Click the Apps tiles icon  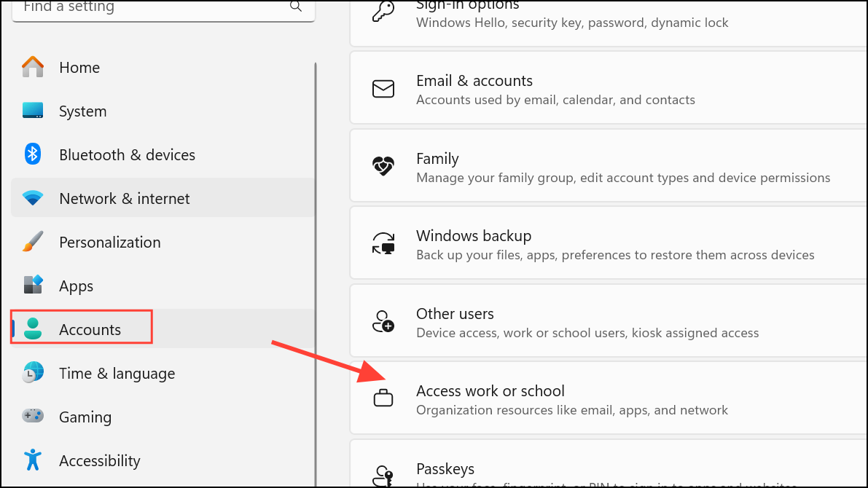tap(33, 285)
